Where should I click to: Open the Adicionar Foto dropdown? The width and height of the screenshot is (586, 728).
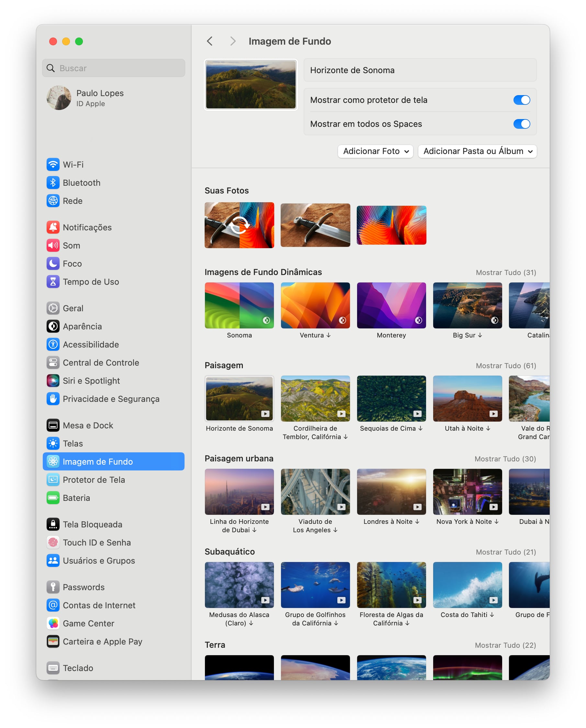tap(375, 151)
